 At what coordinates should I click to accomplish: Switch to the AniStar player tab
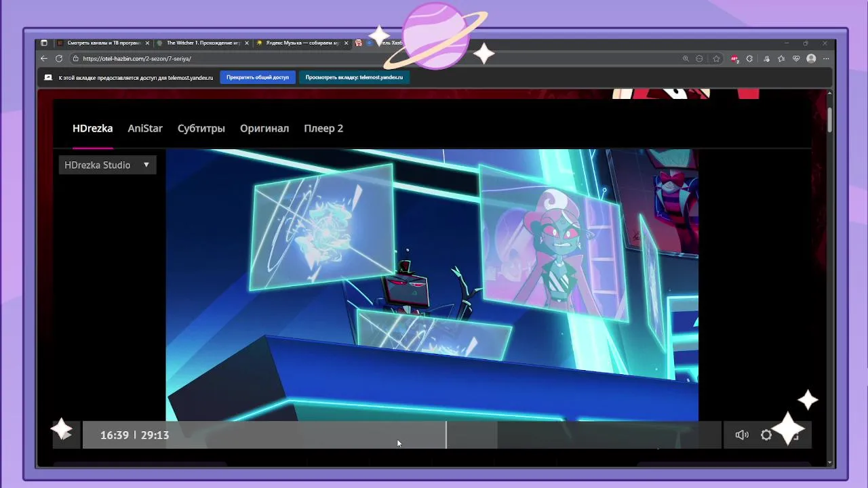pos(145,128)
